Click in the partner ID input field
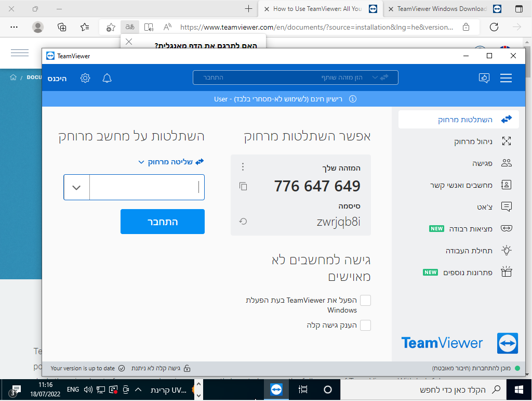This screenshot has width=532, height=401. (x=147, y=187)
